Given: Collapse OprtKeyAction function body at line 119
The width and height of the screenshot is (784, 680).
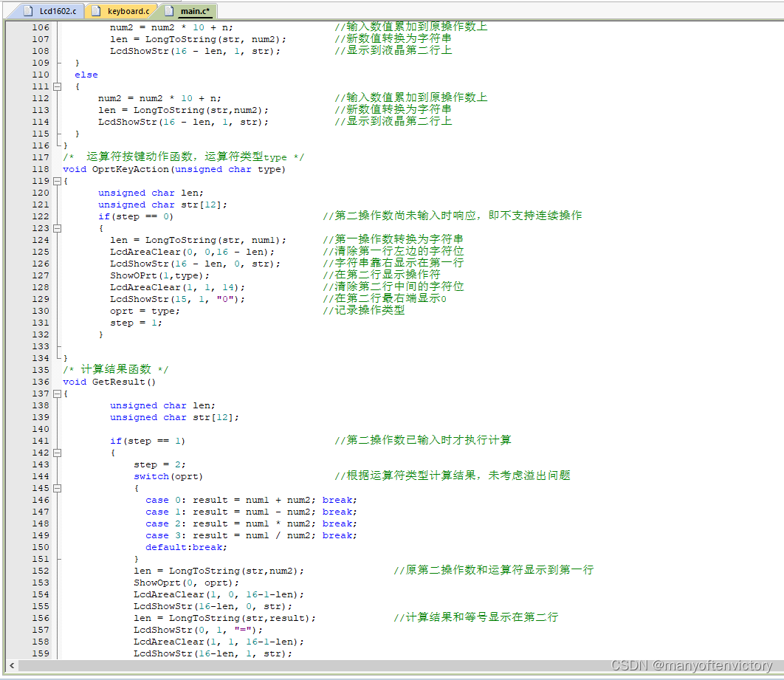Looking at the screenshot, I should (x=58, y=181).
